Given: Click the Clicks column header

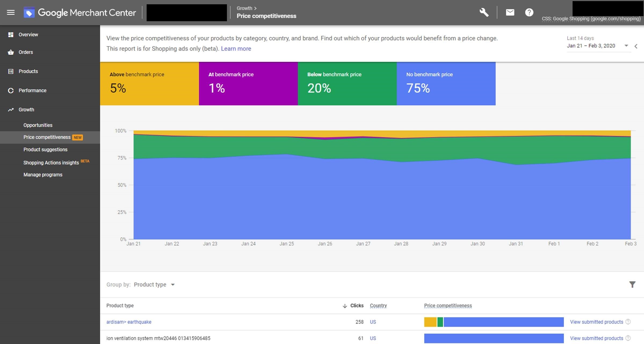Looking at the screenshot, I should click(x=357, y=306).
